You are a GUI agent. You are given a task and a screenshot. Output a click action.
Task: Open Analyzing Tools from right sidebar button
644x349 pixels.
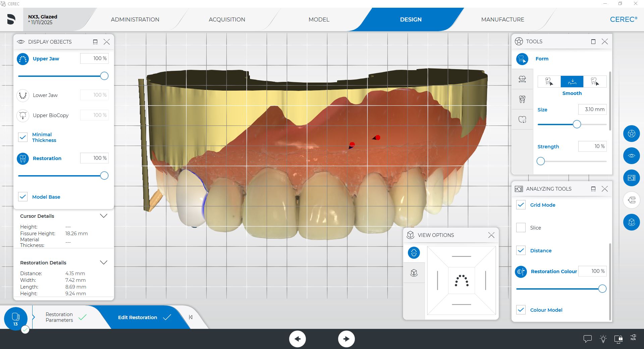pos(631,178)
